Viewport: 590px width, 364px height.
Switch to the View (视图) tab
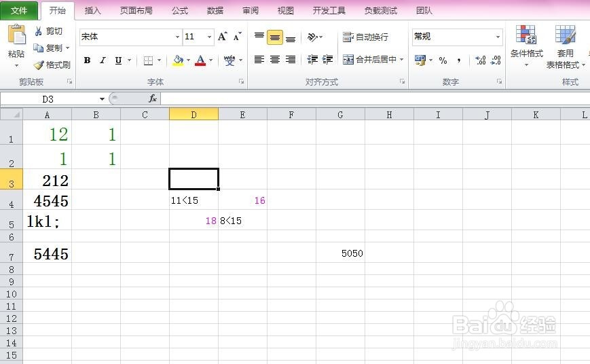pyautogui.click(x=285, y=11)
